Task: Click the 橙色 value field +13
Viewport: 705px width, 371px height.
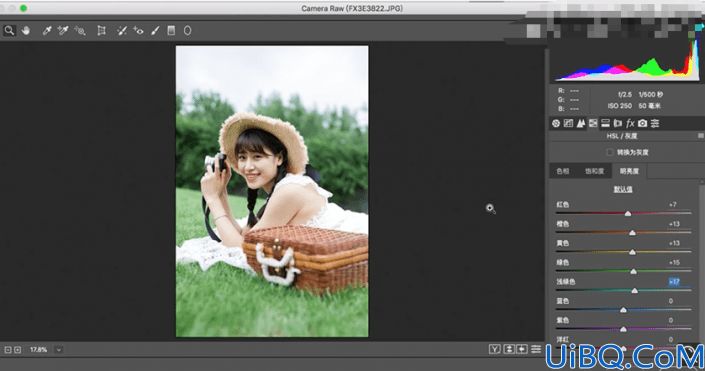Action: tap(674, 224)
